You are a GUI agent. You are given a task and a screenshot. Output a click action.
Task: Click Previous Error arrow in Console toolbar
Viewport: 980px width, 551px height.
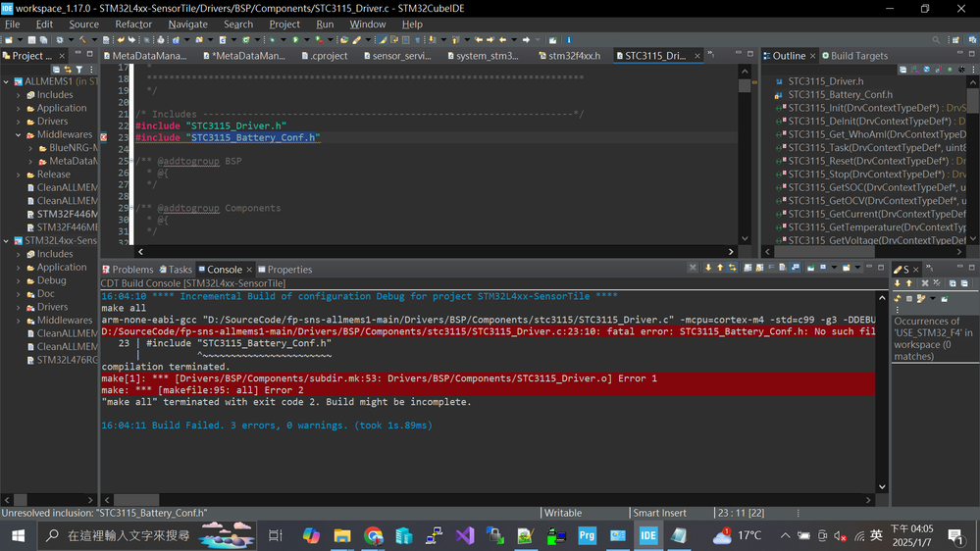tap(720, 268)
